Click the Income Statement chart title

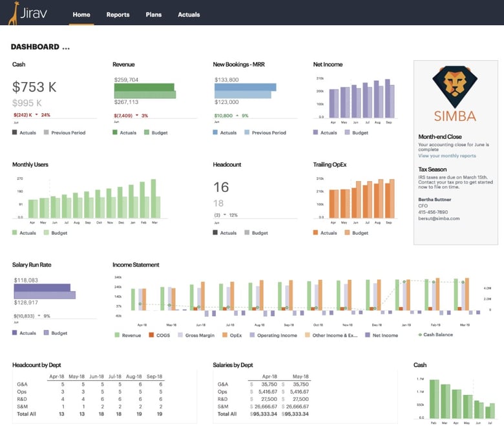136,264
